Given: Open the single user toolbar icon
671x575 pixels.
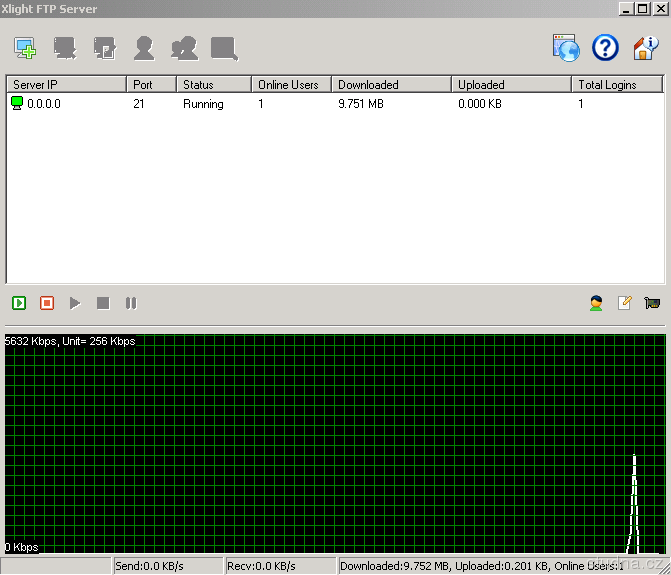Looking at the screenshot, I should click(144, 47).
